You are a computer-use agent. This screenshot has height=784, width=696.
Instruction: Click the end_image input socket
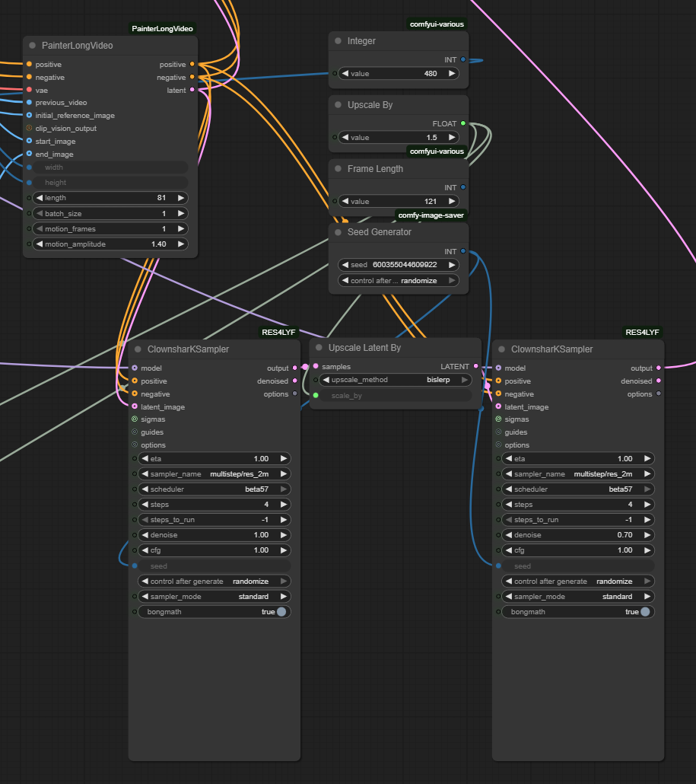[x=29, y=154]
